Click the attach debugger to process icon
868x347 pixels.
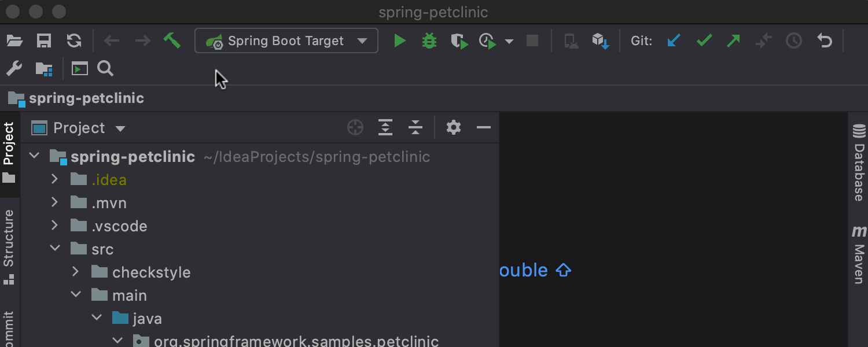pos(571,41)
